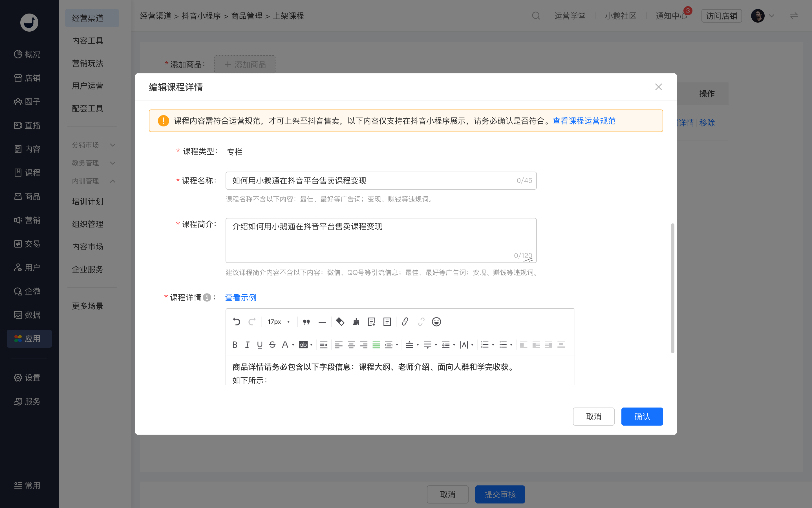Screen dimensions: 812x508
Task: Click the search icon in top bar
Action: tap(536, 16)
